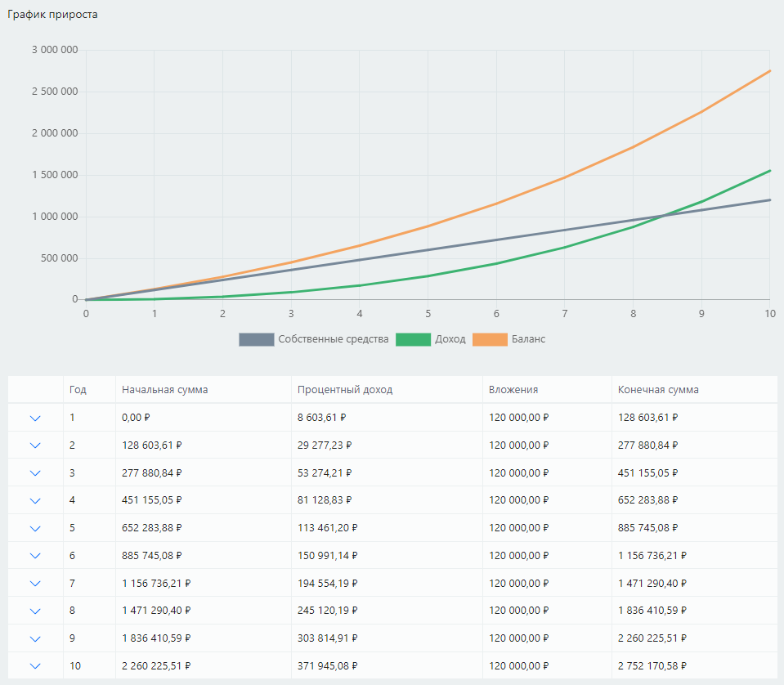The image size is (784, 685).
Task: Click the 451 155,05 ₽ final amount in year 3
Action: coord(648,473)
